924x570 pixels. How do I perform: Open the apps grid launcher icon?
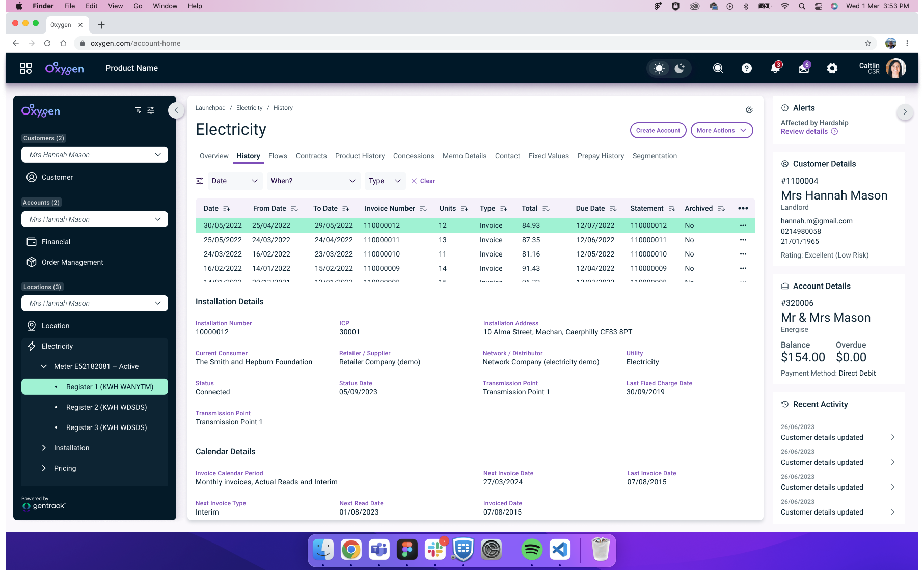(x=26, y=68)
